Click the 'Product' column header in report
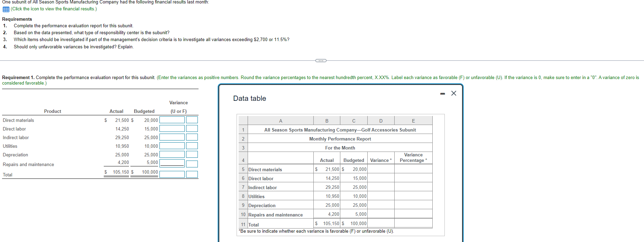 (x=53, y=111)
